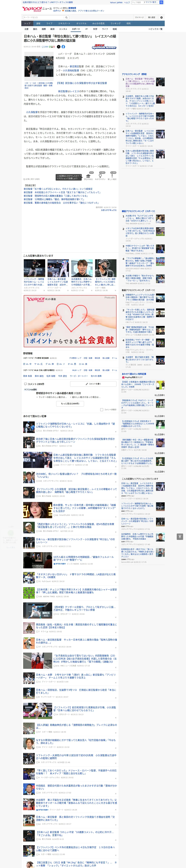Open the 289 comments bubble under headline
The width and height of the screenshot is (186, 868).
pos(45,47)
